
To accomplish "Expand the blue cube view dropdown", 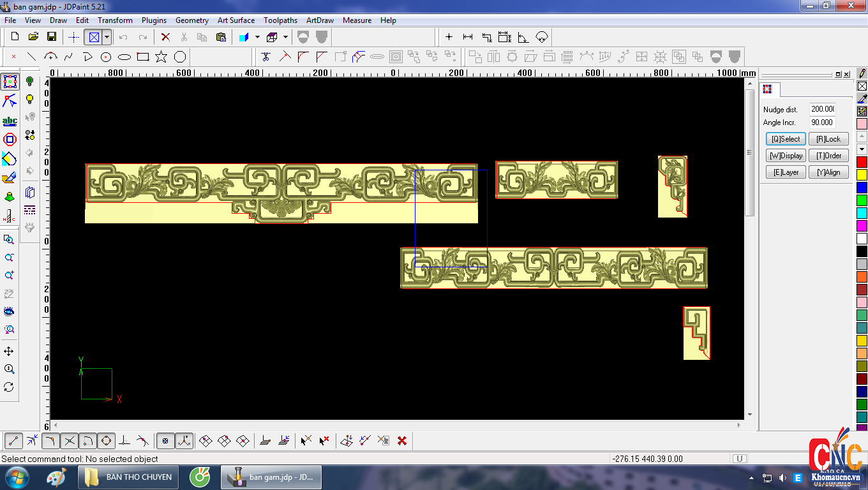I will 257,37.
